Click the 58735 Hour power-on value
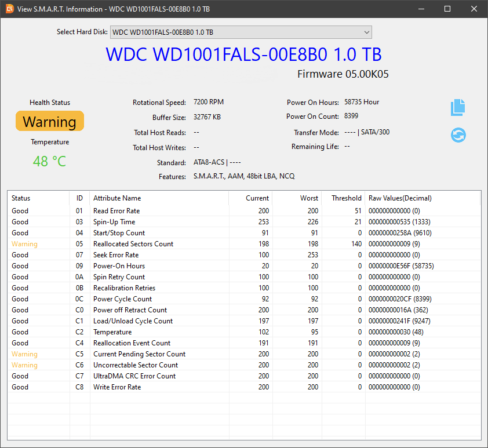Viewport: 488px width, 448px height. pyautogui.click(x=362, y=102)
